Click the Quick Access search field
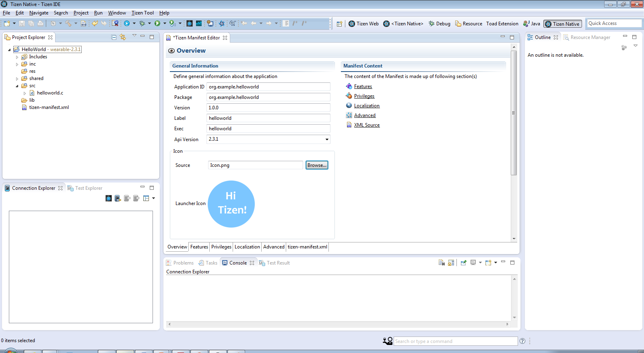The width and height of the screenshot is (644, 353). pyautogui.click(x=614, y=23)
